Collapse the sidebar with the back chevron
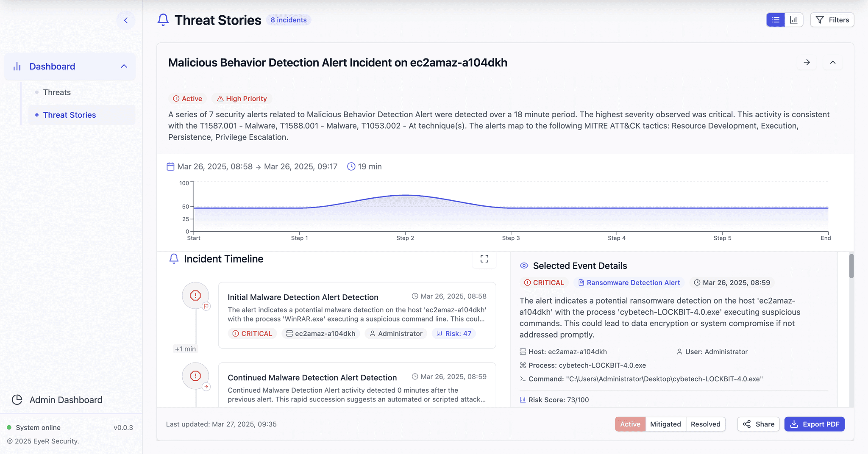The image size is (868, 454). (x=126, y=20)
